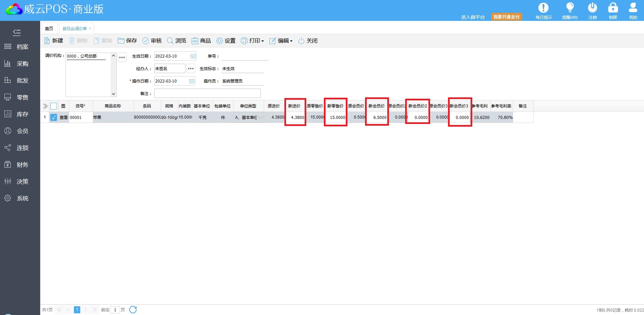This screenshot has height=315, width=644.
Task: Refresh the list with the pagination reload icon
Action: 133,310
